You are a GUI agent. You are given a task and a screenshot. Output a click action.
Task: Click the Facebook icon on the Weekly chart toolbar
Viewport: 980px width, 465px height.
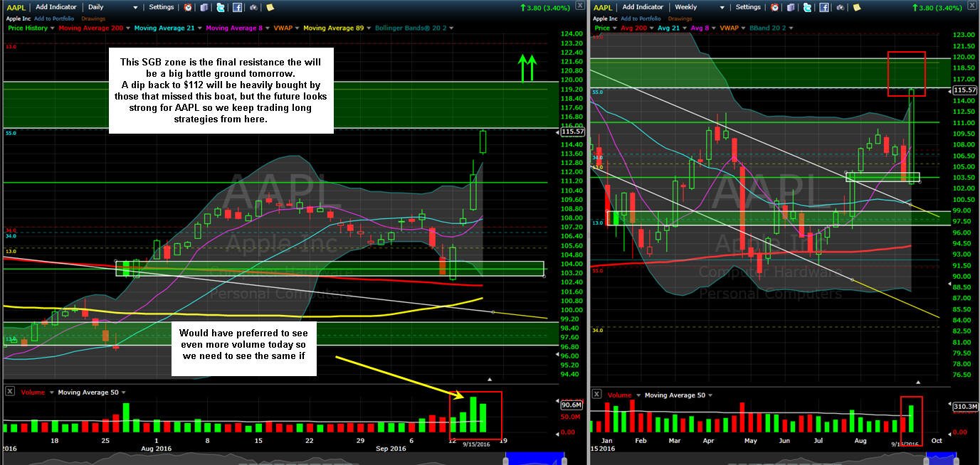tap(823, 7)
